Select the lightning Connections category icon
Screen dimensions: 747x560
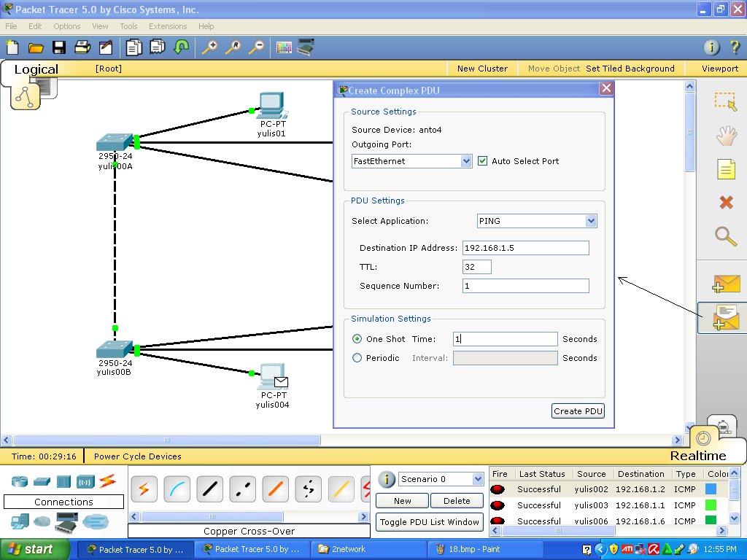[108, 481]
